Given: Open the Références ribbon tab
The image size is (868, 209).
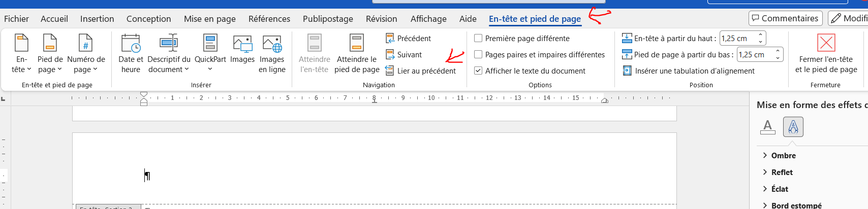Looking at the screenshot, I should pos(269,19).
